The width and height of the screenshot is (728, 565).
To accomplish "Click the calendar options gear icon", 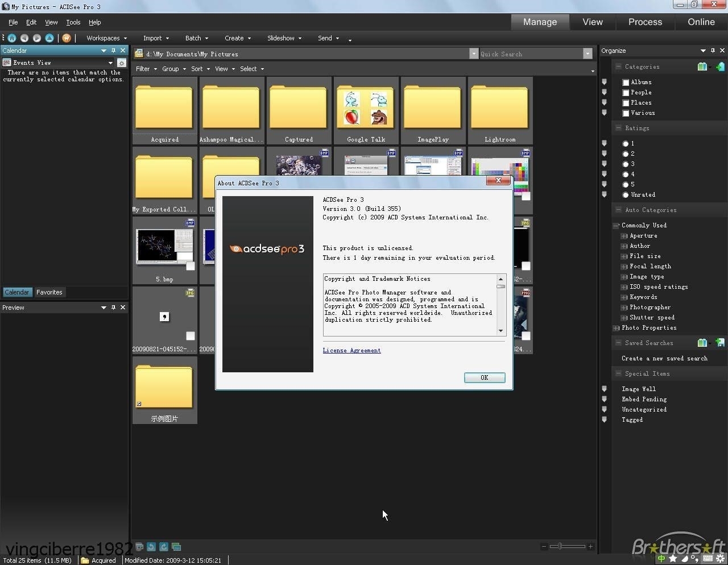I will click(121, 63).
